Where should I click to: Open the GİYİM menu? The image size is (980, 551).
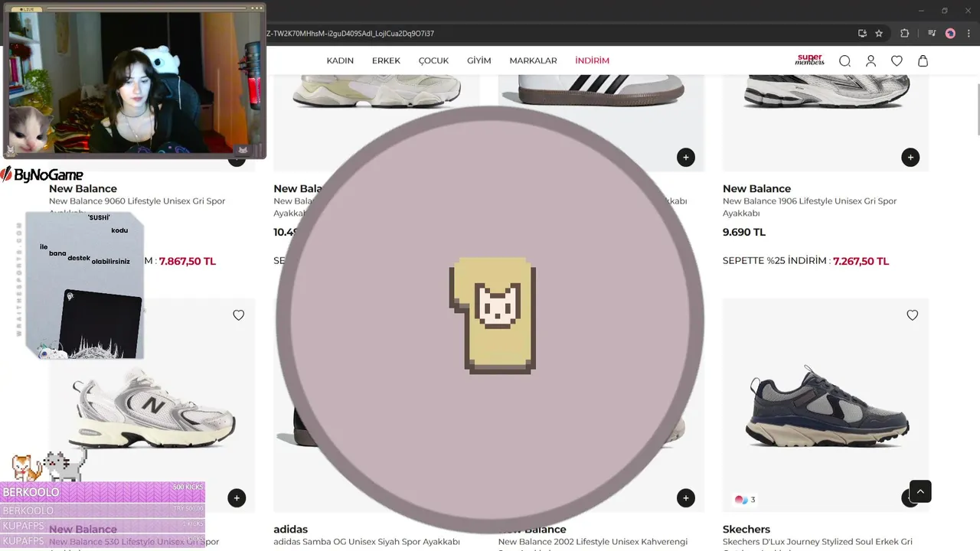click(479, 60)
